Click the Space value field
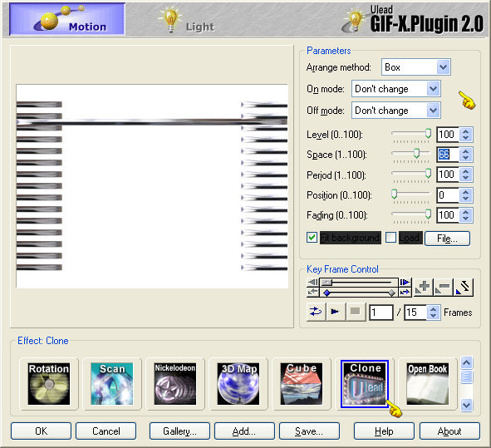This screenshot has width=491, height=448. coord(448,155)
